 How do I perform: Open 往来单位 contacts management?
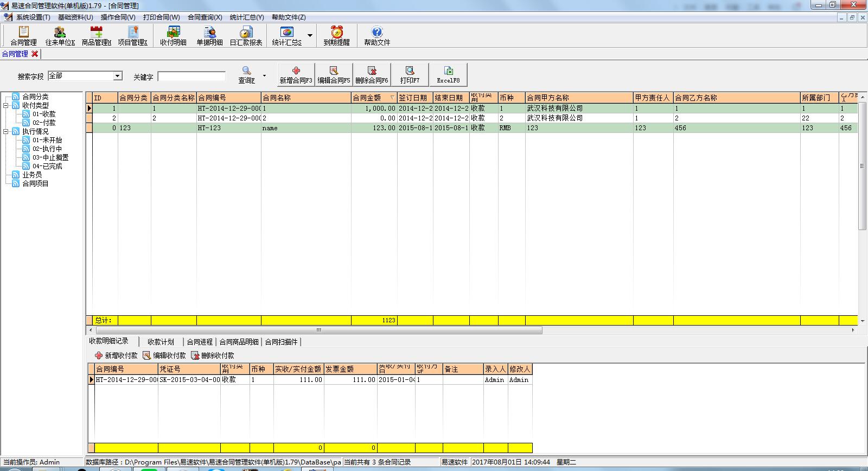pos(60,36)
